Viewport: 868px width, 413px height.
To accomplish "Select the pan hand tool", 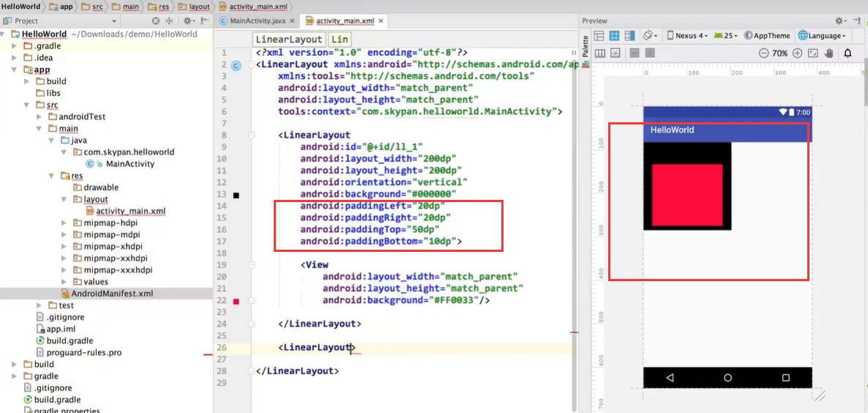I will click(828, 53).
